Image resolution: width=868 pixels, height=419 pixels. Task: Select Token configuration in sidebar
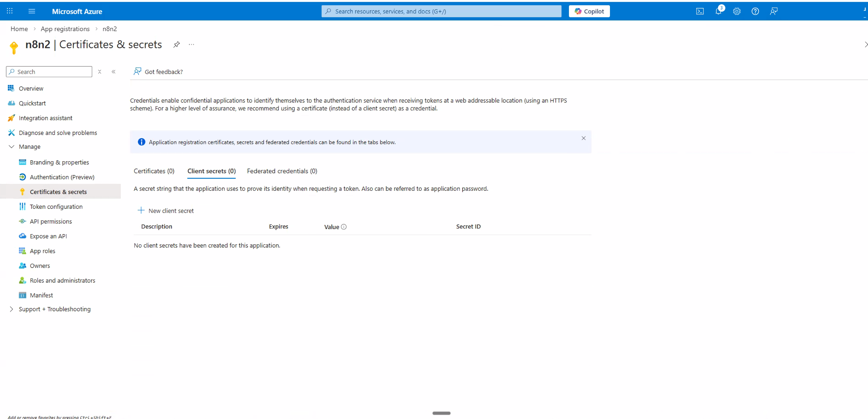[x=56, y=206]
